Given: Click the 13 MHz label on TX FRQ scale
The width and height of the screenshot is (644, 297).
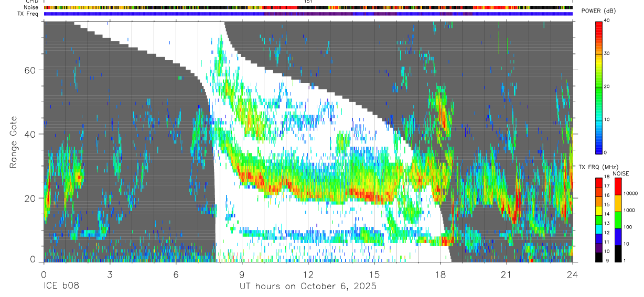Looking at the screenshot, I should tap(607, 223).
